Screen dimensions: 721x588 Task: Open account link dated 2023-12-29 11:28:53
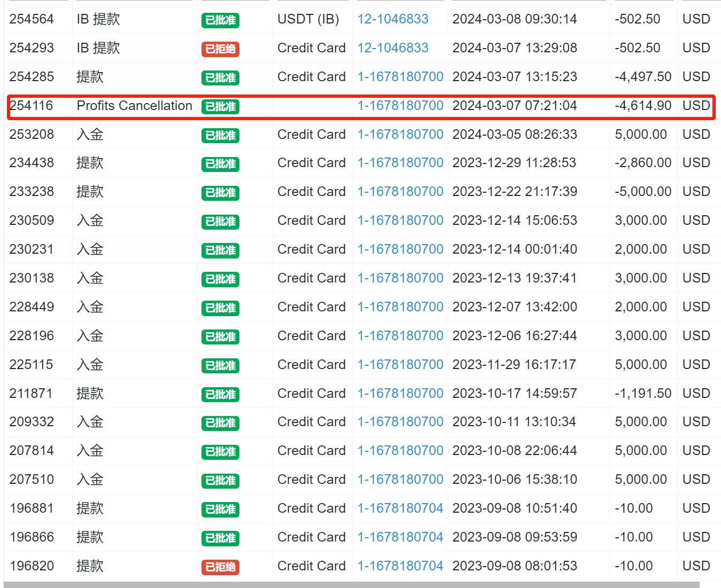point(400,163)
